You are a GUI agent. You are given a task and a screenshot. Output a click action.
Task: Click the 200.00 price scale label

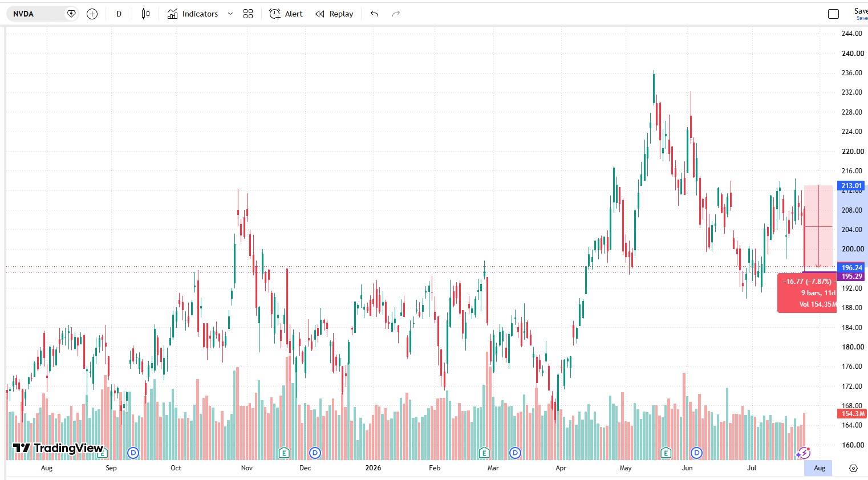852,249
